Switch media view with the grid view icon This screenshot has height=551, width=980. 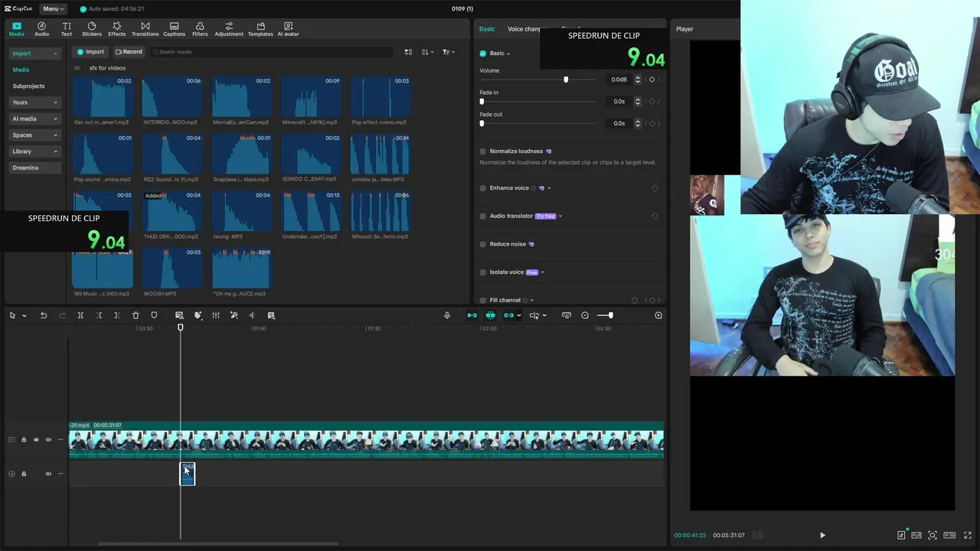pyautogui.click(x=408, y=52)
